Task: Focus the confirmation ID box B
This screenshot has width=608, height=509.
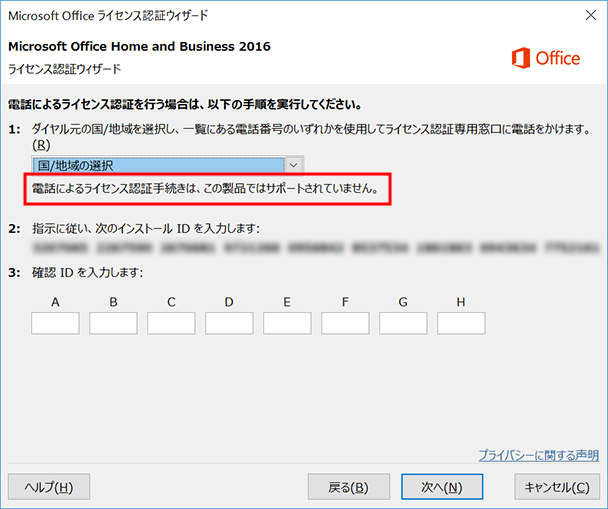Action: pos(113,323)
